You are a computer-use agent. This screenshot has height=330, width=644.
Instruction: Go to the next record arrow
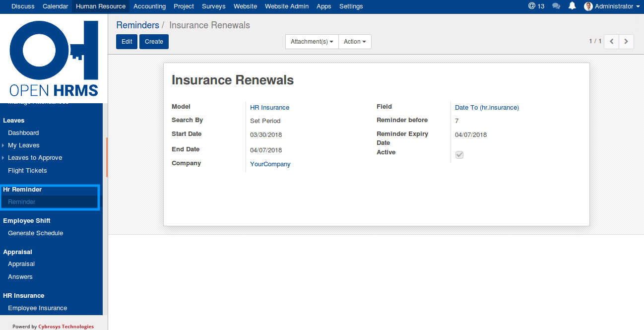click(627, 42)
